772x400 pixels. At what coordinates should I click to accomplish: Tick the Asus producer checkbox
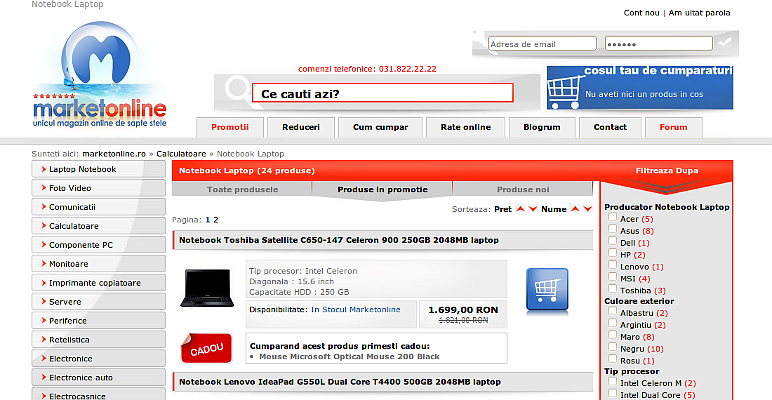tap(612, 229)
